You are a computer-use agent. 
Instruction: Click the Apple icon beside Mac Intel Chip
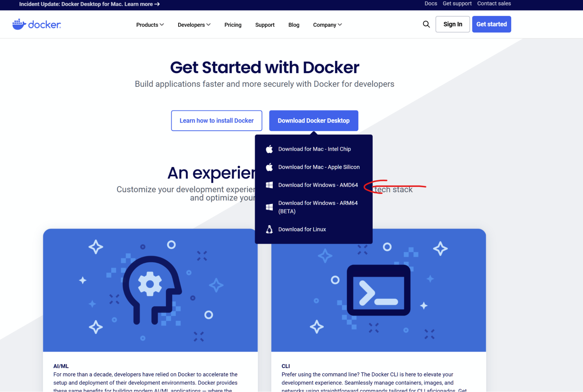pyautogui.click(x=269, y=149)
